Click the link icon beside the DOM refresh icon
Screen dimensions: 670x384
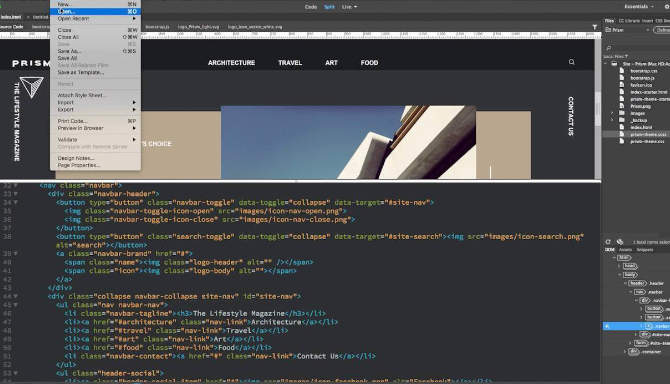pos(620,242)
